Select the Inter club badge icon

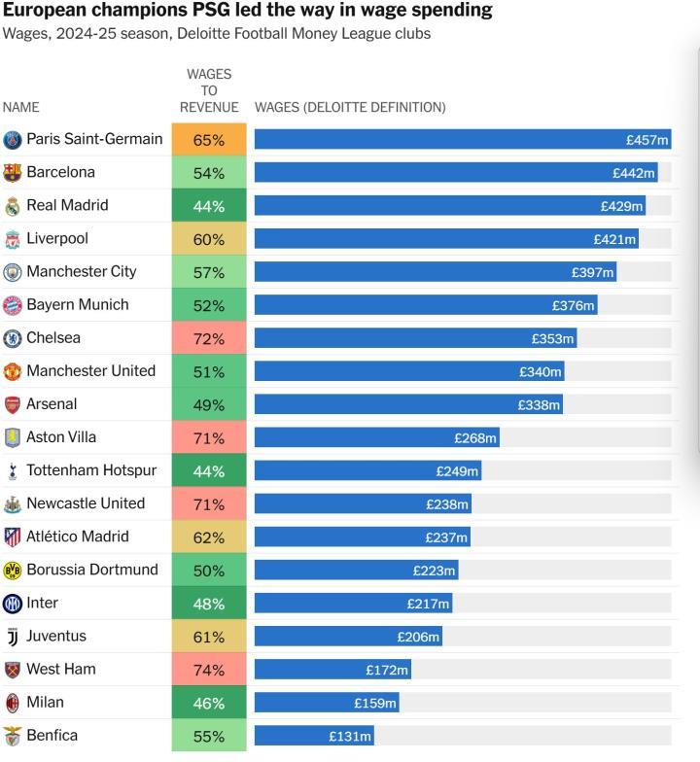(x=12, y=604)
